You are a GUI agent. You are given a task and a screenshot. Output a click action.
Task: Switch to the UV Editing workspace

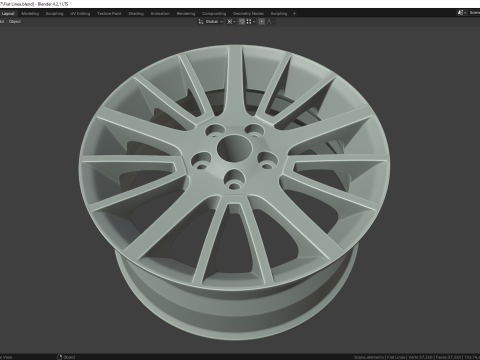coord(80,14)
